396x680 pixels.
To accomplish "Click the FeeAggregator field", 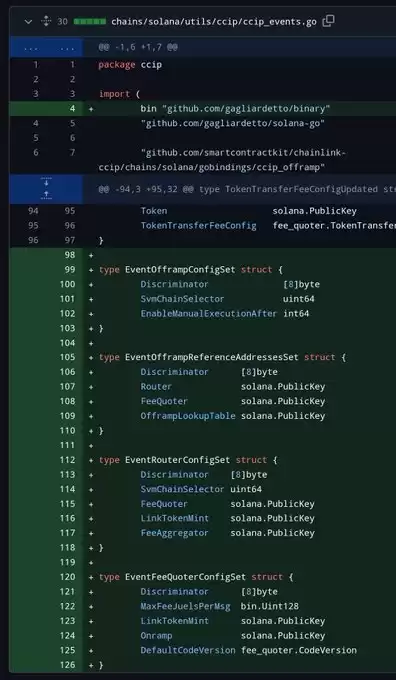I will click(x=174, y=533).
